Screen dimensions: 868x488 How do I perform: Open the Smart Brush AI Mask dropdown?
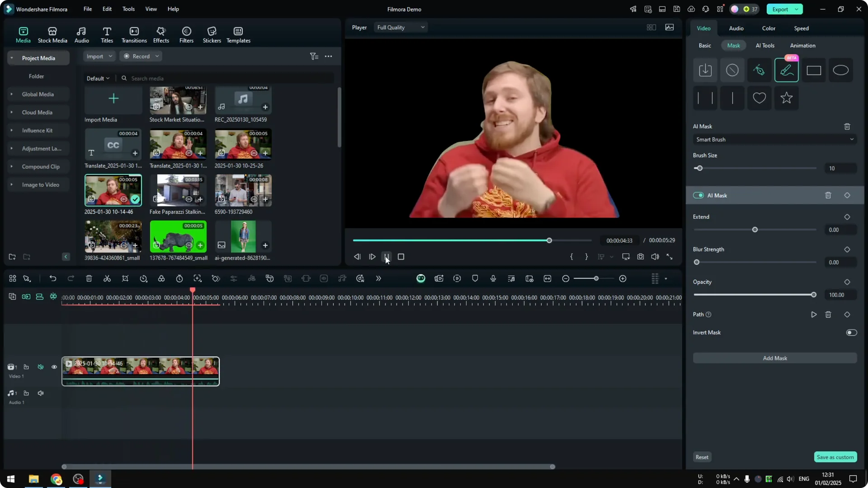(x=774, y=140)
